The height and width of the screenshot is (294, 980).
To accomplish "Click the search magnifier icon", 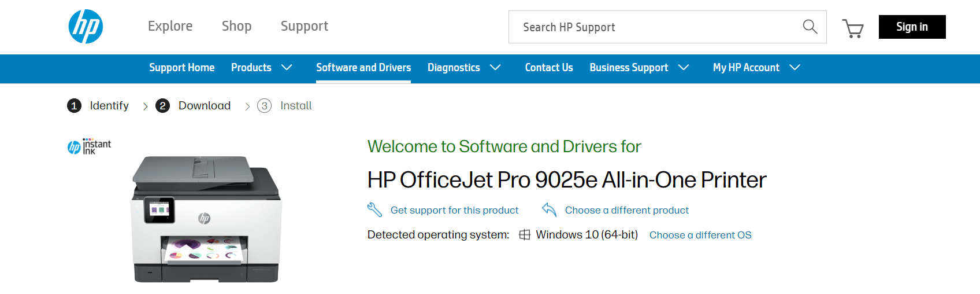I will [x=810, y=27].
